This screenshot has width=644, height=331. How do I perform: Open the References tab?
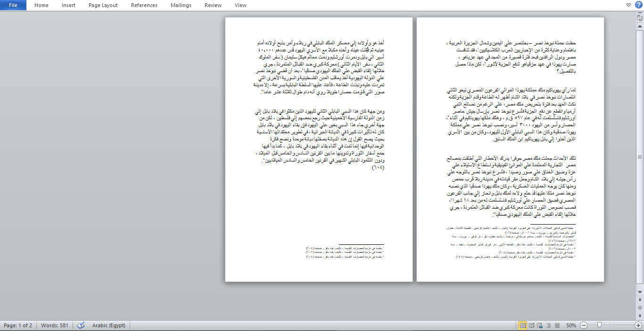click(144, 5)
